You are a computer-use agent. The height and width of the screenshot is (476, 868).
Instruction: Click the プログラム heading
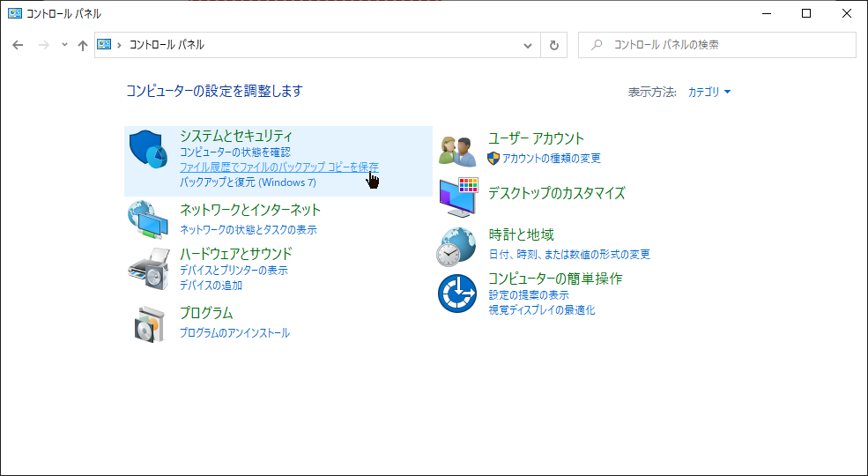click(206, 313)
